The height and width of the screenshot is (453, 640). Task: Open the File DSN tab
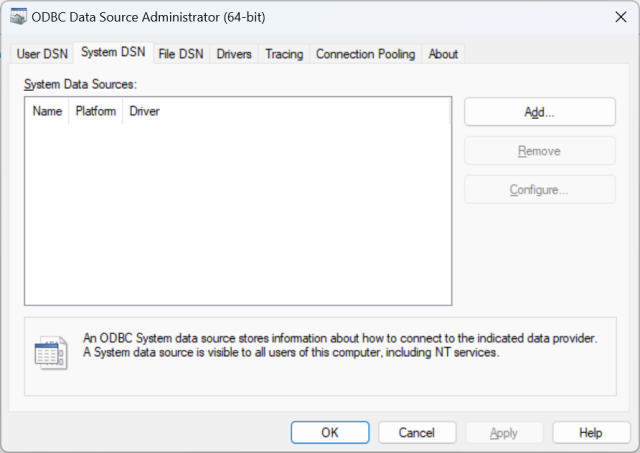point(181,54)
